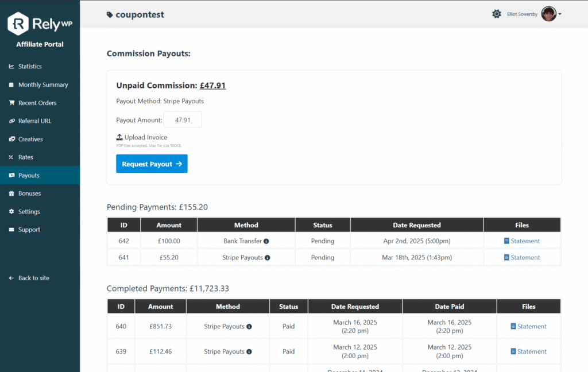
Task: Click the Paid status for payment 640
Action: [288, 326]
